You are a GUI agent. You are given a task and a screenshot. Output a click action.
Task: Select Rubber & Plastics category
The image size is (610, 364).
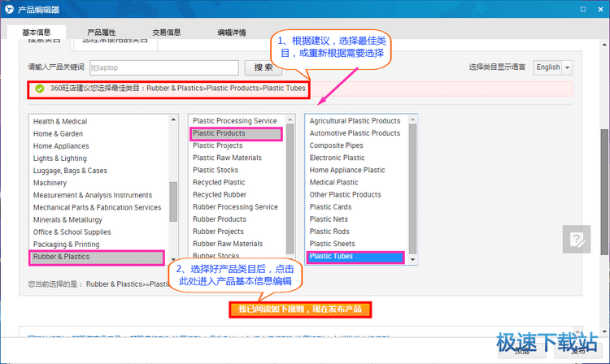coord(97,258)
